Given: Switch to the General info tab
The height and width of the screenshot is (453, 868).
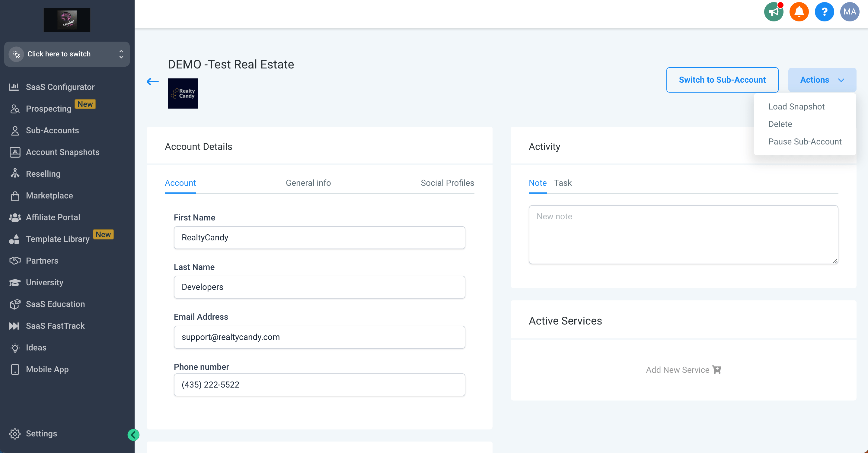Looking at the screenshot, I should tap(308, 183).
